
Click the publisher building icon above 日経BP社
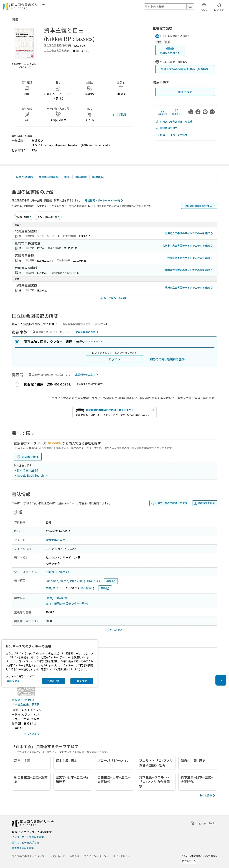pos(90,88)
